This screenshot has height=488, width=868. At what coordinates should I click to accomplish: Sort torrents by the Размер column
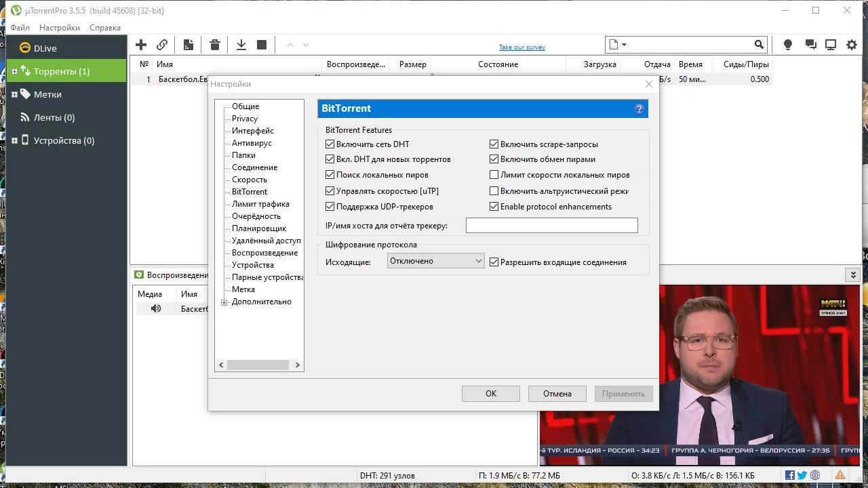413,64
